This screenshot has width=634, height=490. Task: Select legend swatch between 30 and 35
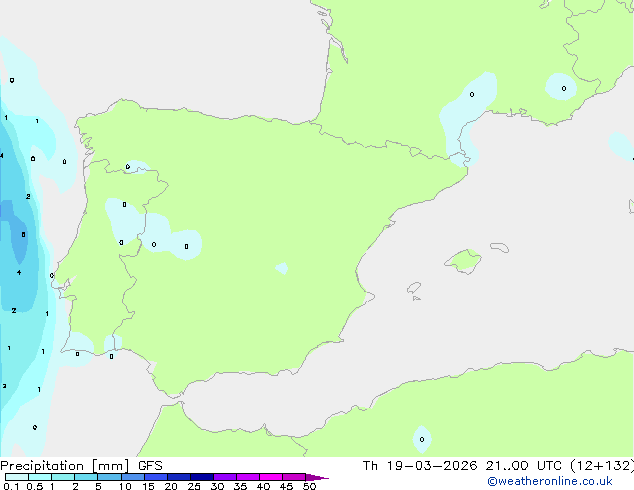point(224,477)
